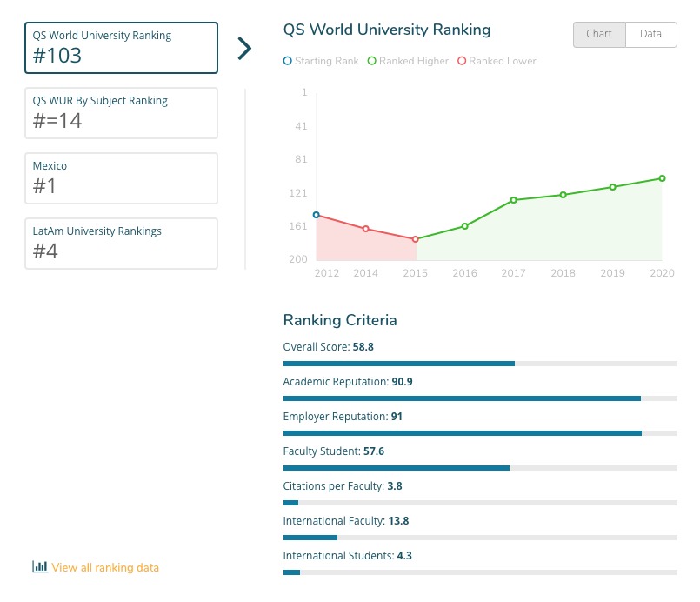This screenshot has height=602, width=700.
Task: Click the Overall Score: 58.8 label
Action: (328, 347)
